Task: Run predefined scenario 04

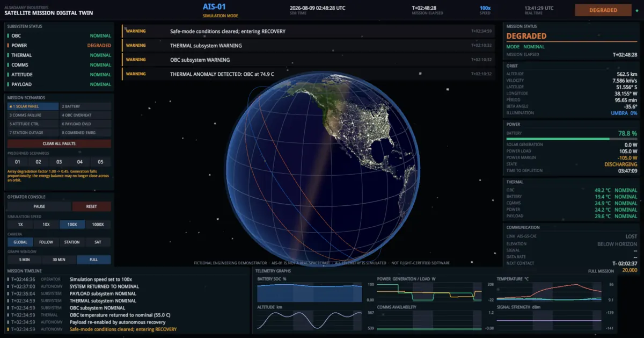Action: [80, 162]
